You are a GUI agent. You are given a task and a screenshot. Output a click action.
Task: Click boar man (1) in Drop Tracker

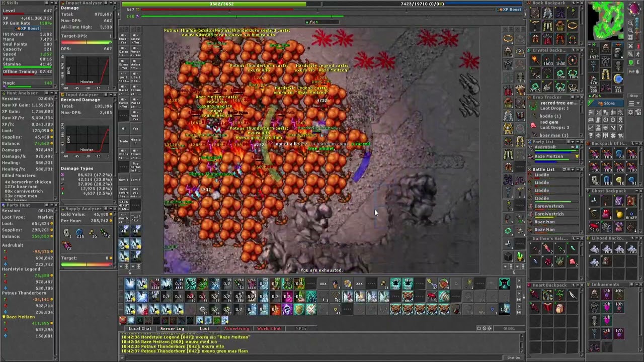(x=554, y=135)
